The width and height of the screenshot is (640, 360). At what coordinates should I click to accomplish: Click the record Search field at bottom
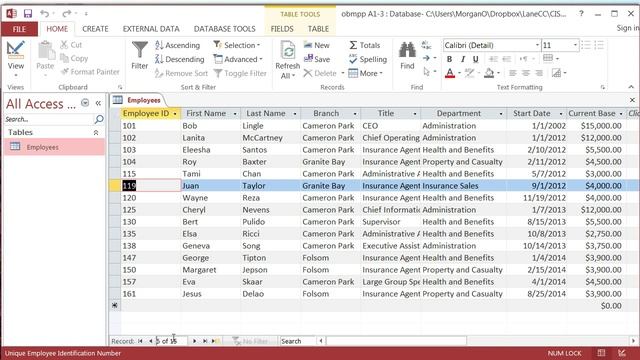tap(298, 341)
